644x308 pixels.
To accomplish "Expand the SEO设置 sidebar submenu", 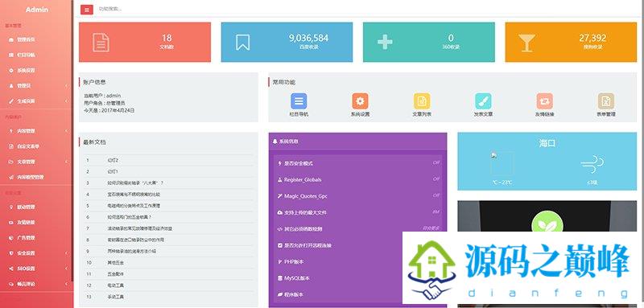I will click(36, 269).
